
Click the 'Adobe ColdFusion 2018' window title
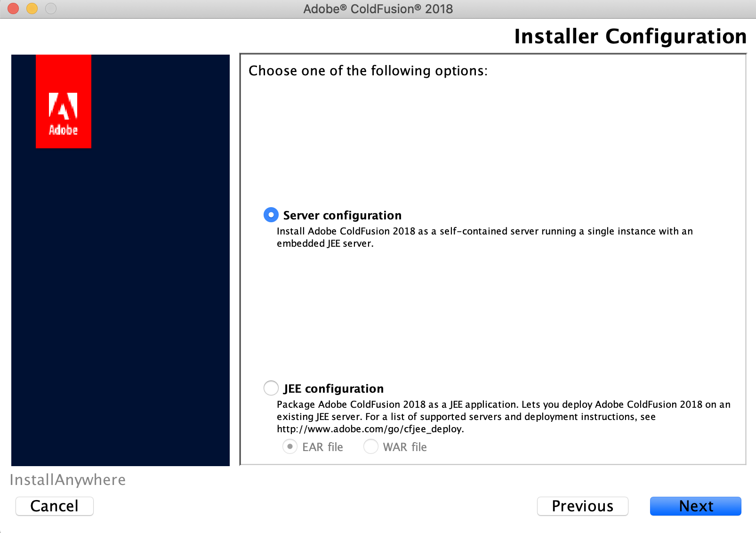[378, 9]
